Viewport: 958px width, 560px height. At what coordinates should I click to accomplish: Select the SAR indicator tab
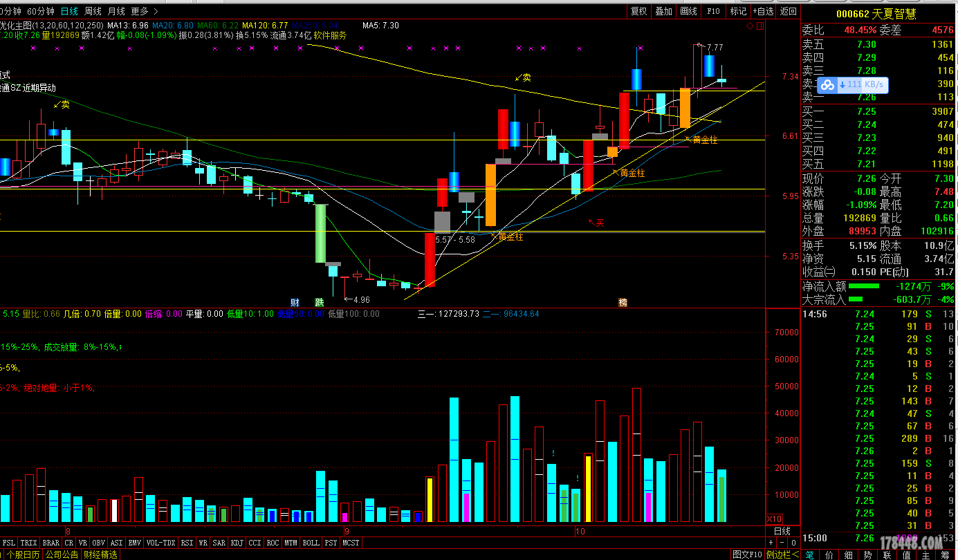(x=219, y=543)
